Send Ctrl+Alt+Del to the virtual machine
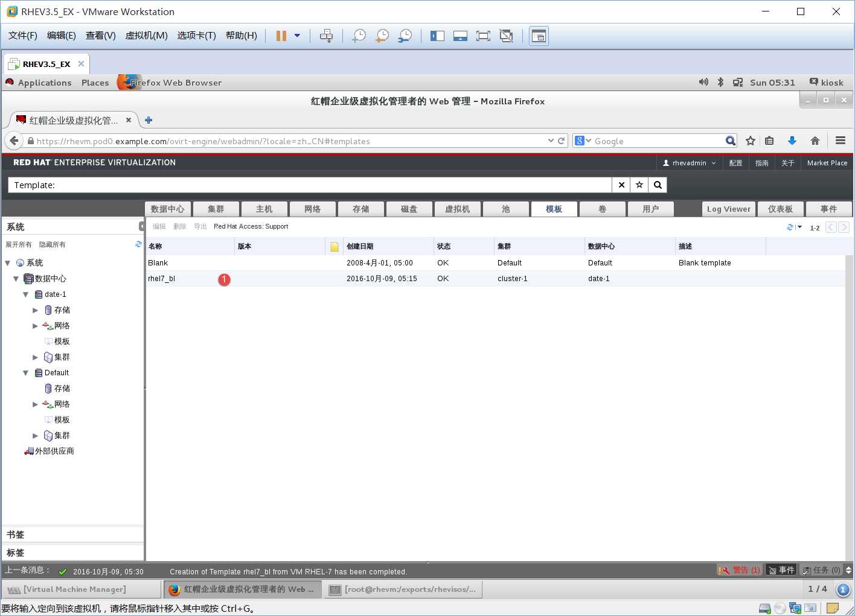The image size is (855, 616). 326,36
